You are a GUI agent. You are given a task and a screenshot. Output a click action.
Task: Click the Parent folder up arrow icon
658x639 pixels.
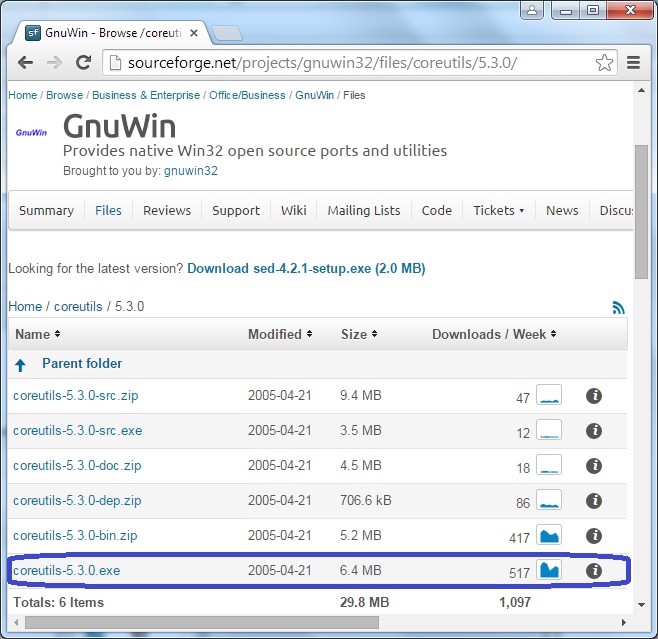[20, 365]
